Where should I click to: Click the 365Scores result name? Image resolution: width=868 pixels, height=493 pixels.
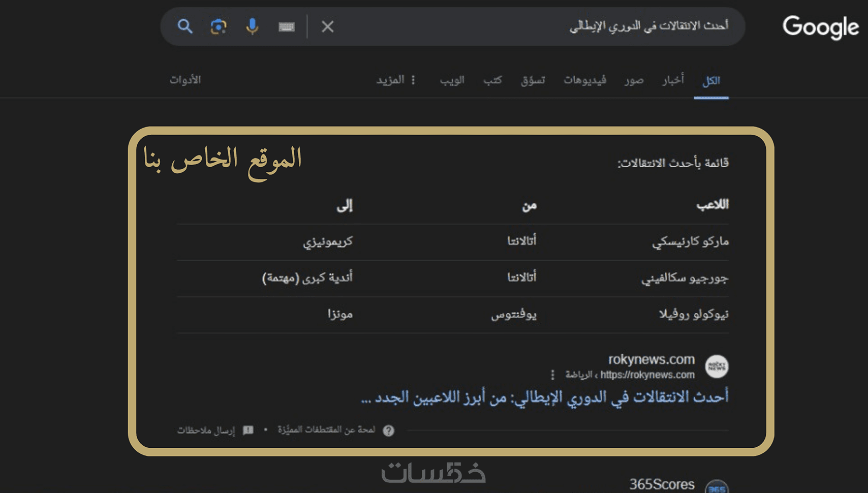click(x=662, y=484)
